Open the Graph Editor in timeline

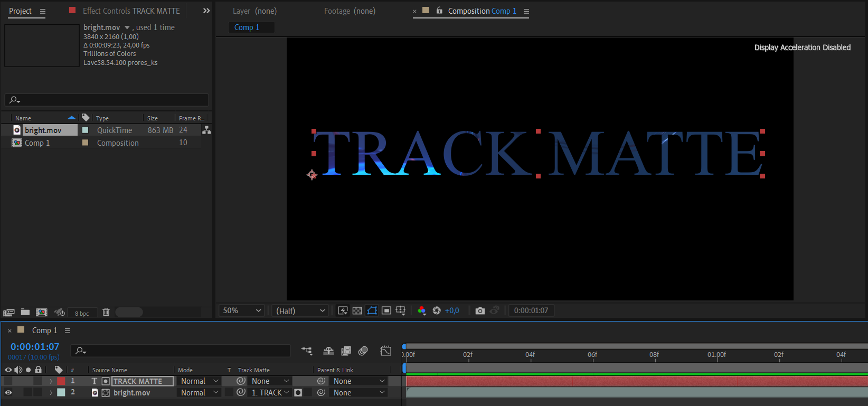(x=386, y=351)
